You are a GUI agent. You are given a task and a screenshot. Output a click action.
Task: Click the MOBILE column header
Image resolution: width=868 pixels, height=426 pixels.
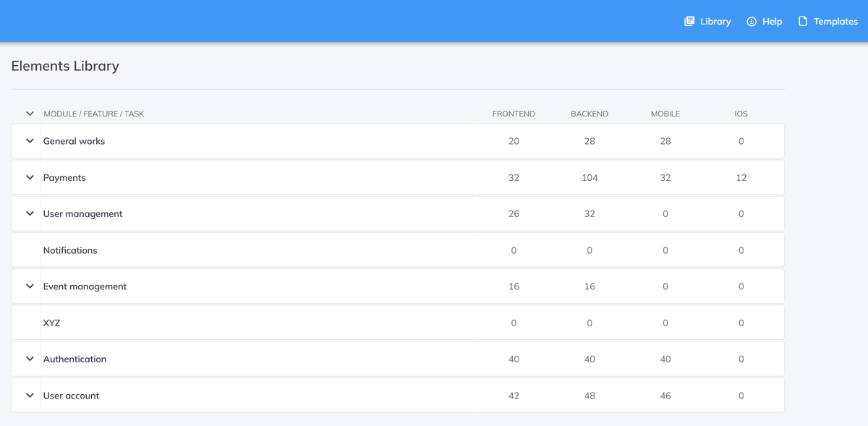(x=665, y=114)
